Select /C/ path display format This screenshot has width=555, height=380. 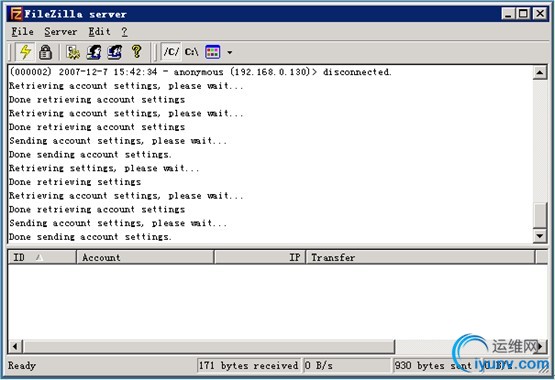171,52
